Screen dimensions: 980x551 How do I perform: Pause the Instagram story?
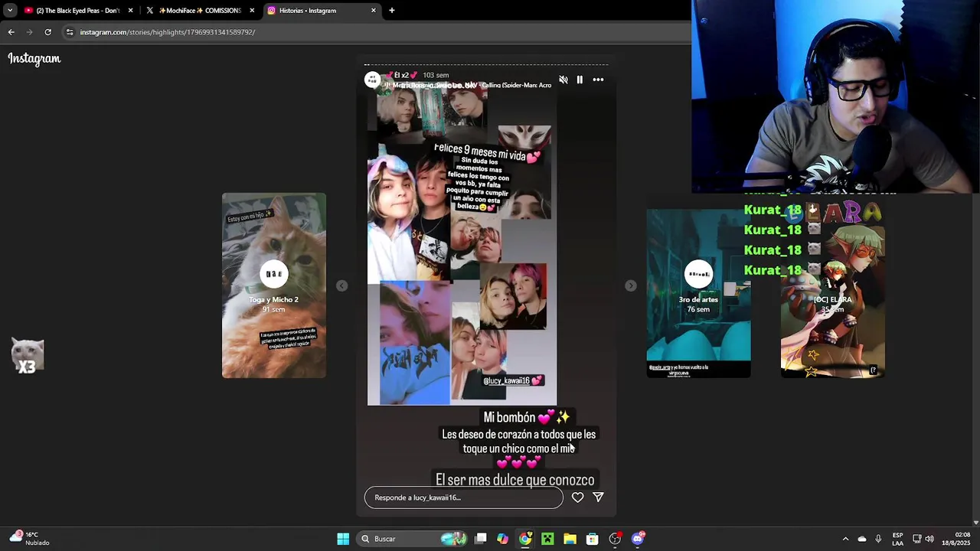click(580, 80)
